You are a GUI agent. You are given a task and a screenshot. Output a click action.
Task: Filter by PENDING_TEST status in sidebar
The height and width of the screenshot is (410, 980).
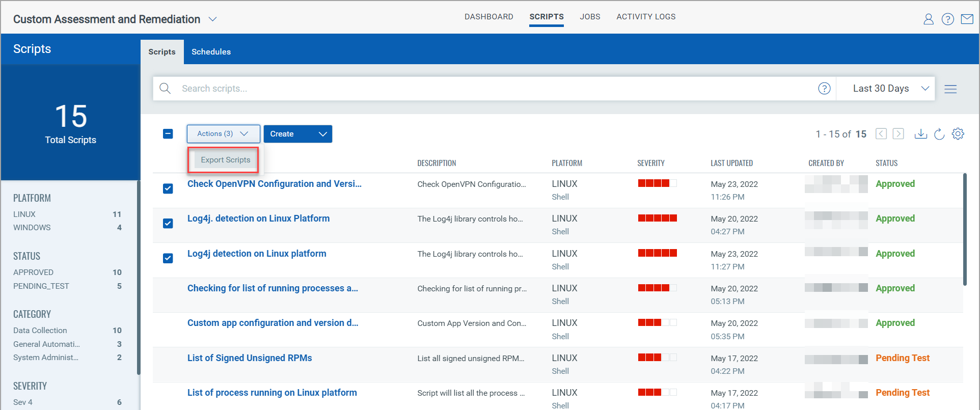tap(41, 286)
